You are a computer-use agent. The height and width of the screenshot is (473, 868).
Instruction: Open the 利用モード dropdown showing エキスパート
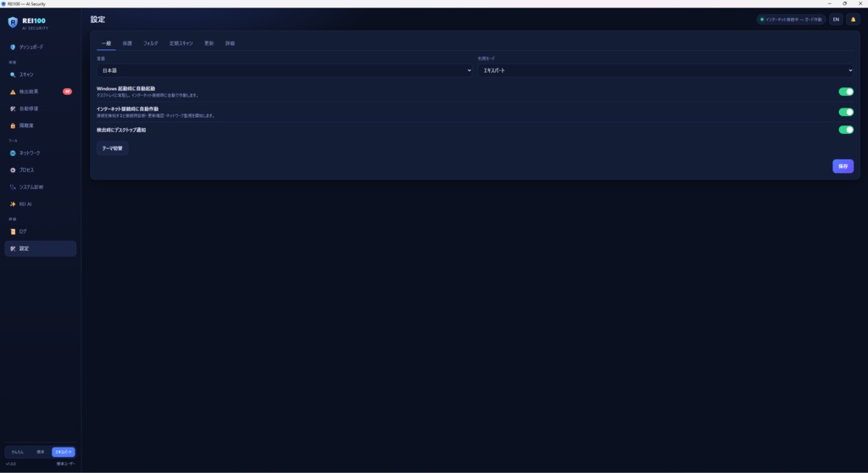pos(666,70)
